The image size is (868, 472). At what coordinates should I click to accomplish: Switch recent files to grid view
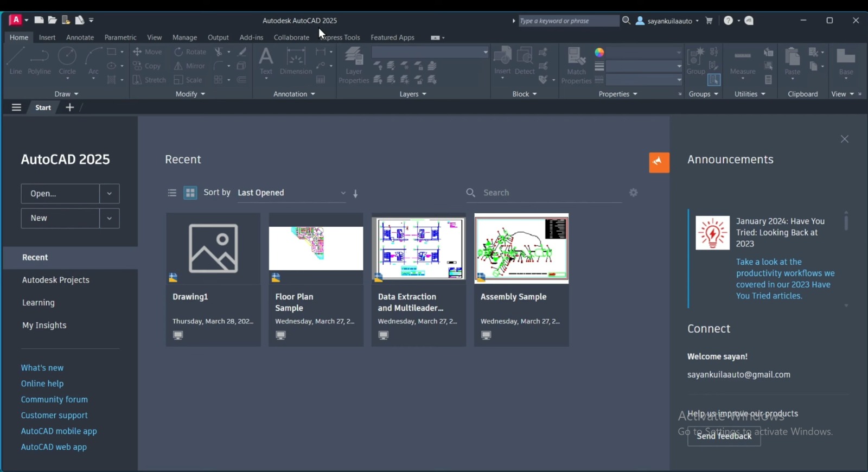tap(190, 193)
